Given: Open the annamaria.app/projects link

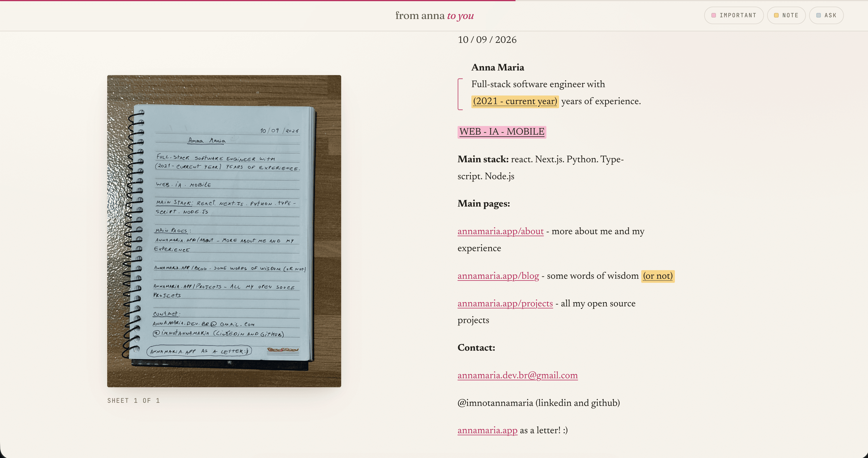Looking at the screenshot, I should [505, 304].
